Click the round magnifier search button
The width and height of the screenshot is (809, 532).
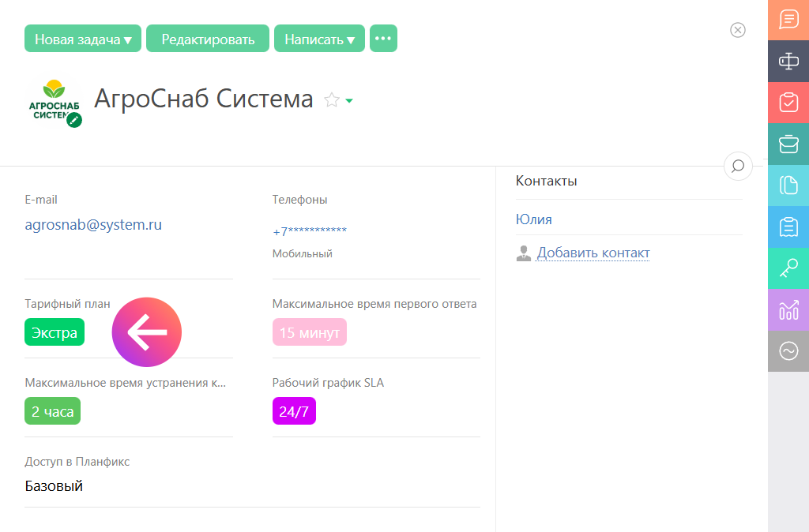pyautogui.click(x=738, y=166)
